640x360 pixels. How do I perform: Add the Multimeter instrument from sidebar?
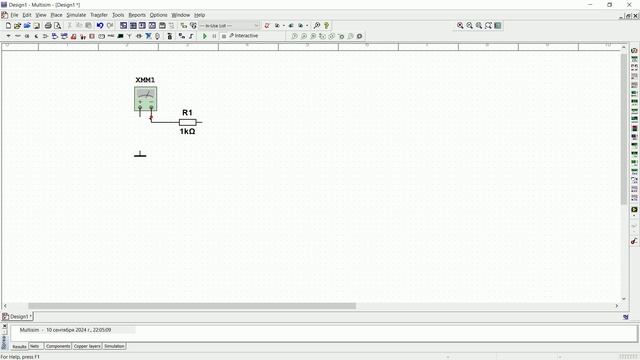pos(634,51)
